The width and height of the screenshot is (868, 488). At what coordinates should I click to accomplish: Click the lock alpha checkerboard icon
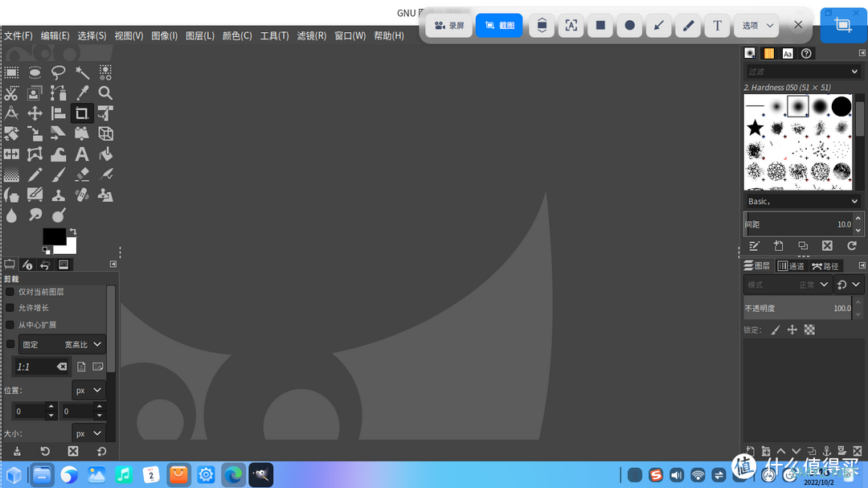(x=809, y=330)
